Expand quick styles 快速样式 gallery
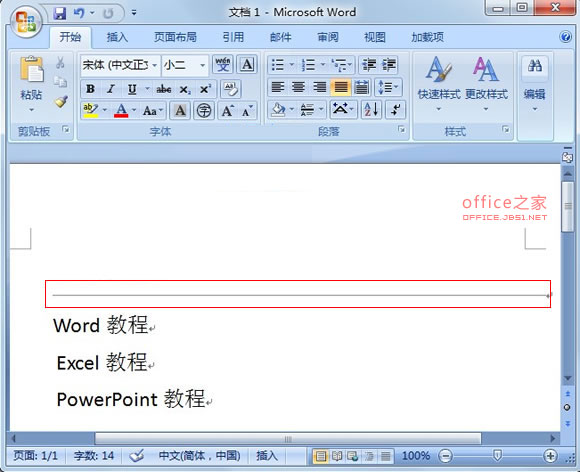The height and width of the screenshot is (472, 580). point(439,84)
